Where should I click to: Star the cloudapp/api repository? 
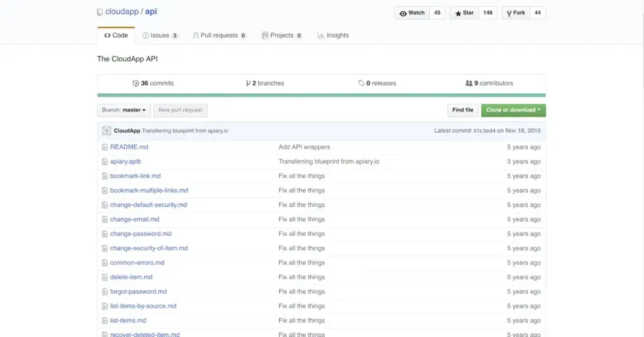pos(464,13)
